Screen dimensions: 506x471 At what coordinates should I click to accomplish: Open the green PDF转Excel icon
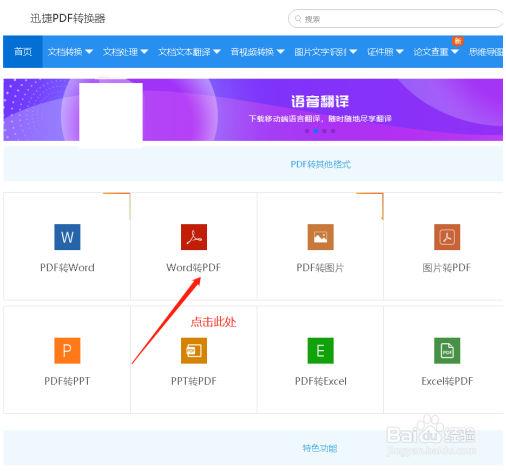320,350
